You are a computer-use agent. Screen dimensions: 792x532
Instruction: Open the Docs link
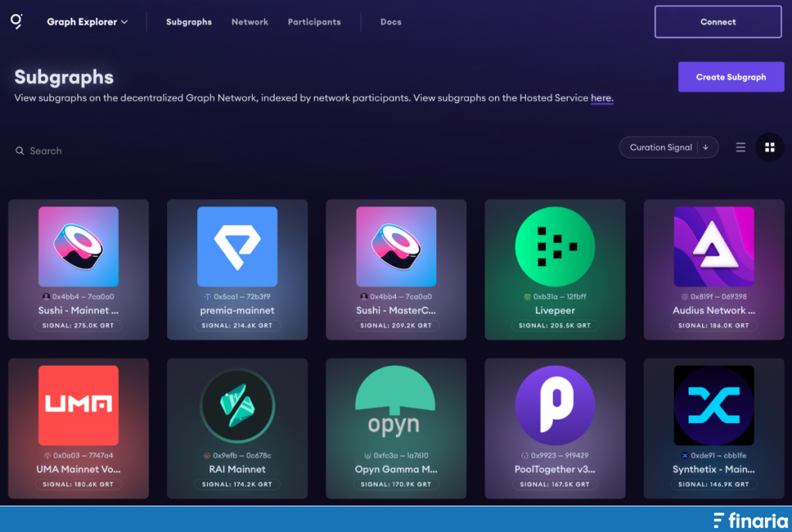pos(391,22)
